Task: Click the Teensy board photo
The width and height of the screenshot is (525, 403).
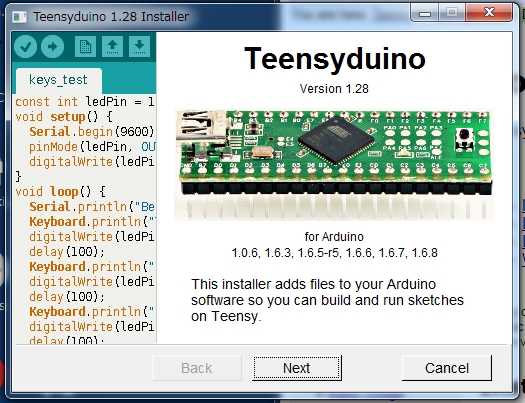Action: pos(334,164)
